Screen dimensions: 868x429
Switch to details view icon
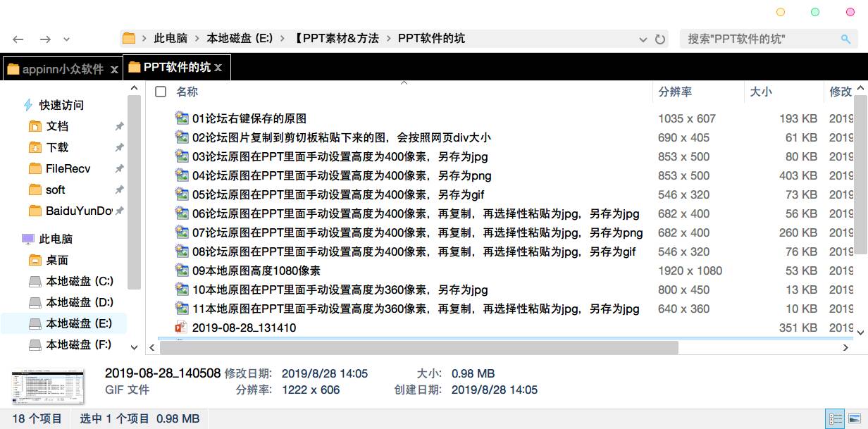pyautogui.click(x=835, y=419)
